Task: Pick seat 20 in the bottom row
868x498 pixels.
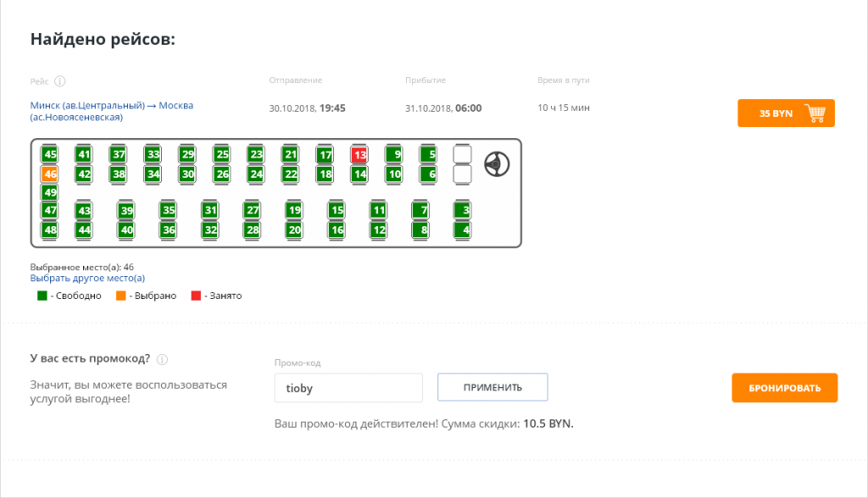Action: pyautogui.click(x=294, y=230)
